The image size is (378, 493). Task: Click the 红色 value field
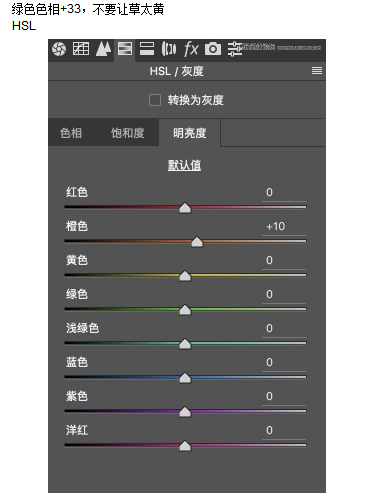pos(284,193)
